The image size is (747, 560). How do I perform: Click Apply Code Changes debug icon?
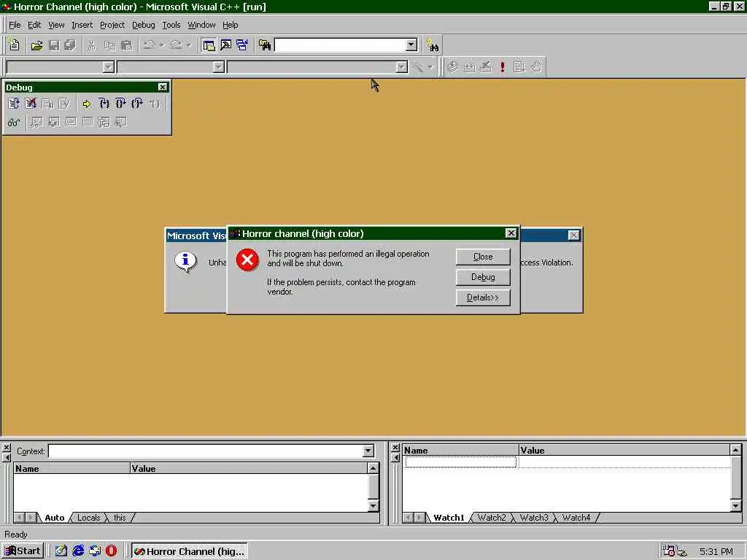pos(64,104)
